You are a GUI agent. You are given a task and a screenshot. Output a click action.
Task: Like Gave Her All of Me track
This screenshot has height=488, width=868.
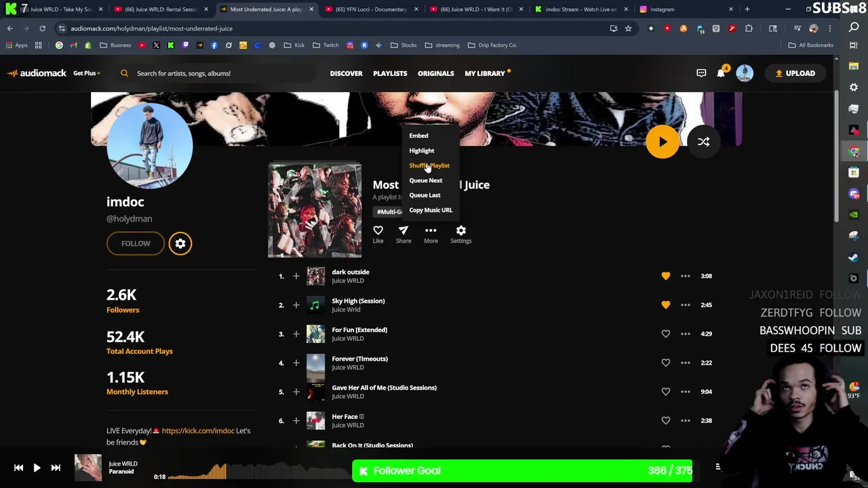point(665,392)
